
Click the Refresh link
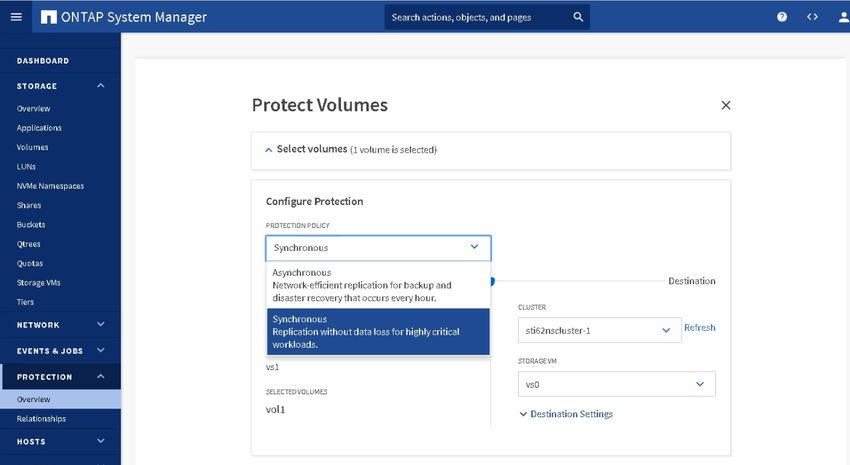coord(699,328)
